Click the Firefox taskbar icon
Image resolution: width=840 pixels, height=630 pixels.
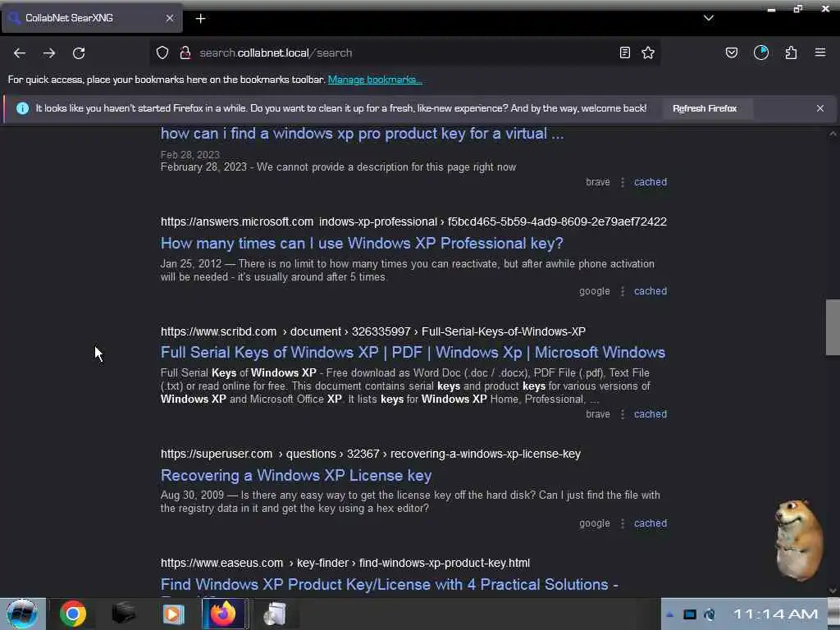(x=223, y=614)
